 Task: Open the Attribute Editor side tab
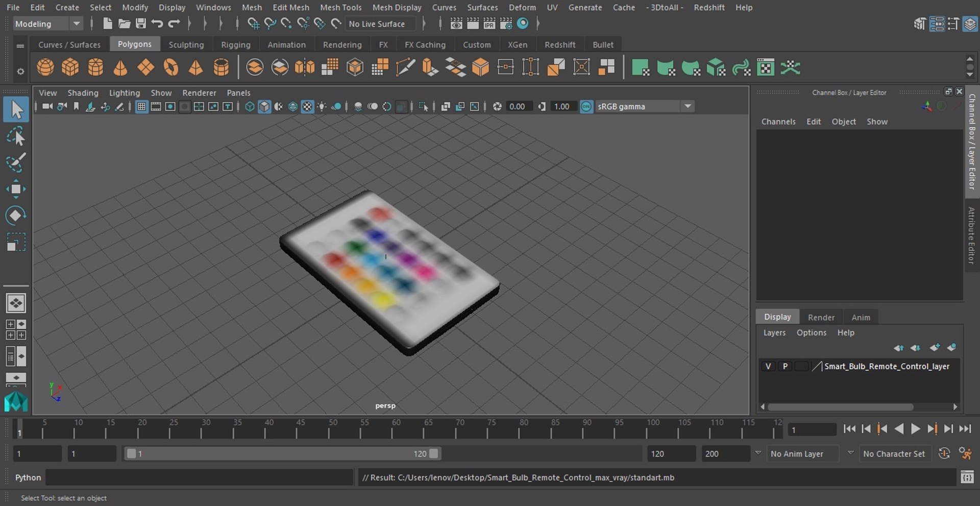click(x=972, y=235)
